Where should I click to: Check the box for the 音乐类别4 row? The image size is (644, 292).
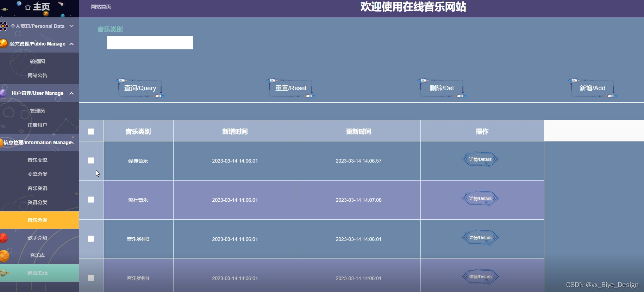coord(91,278)
